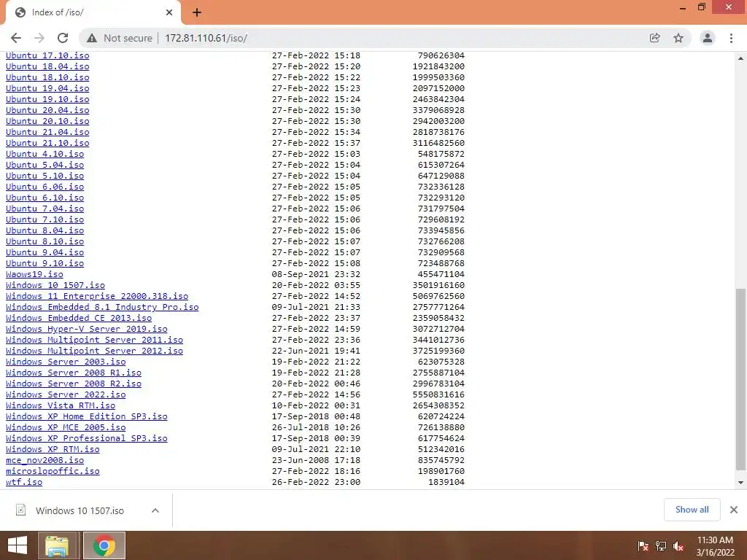Reload the current page
The height and width of the screenshot is (560, 747).
click(x=63, y=38)
